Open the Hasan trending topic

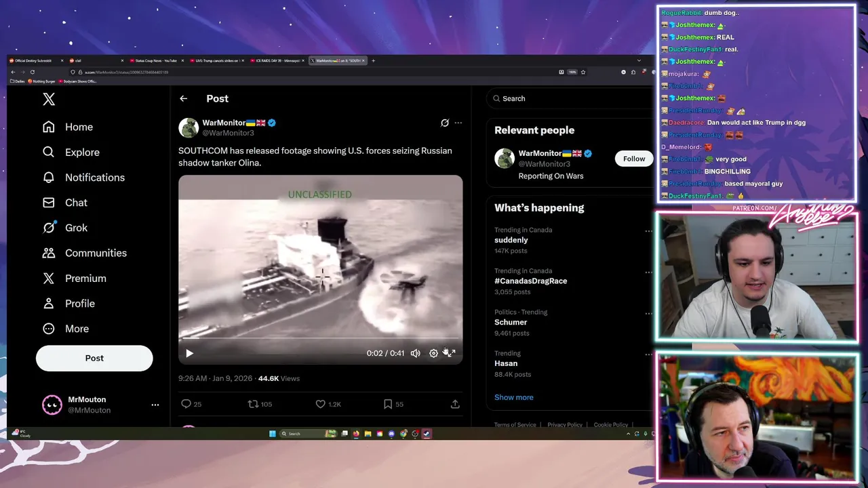(x=506, y=364)
